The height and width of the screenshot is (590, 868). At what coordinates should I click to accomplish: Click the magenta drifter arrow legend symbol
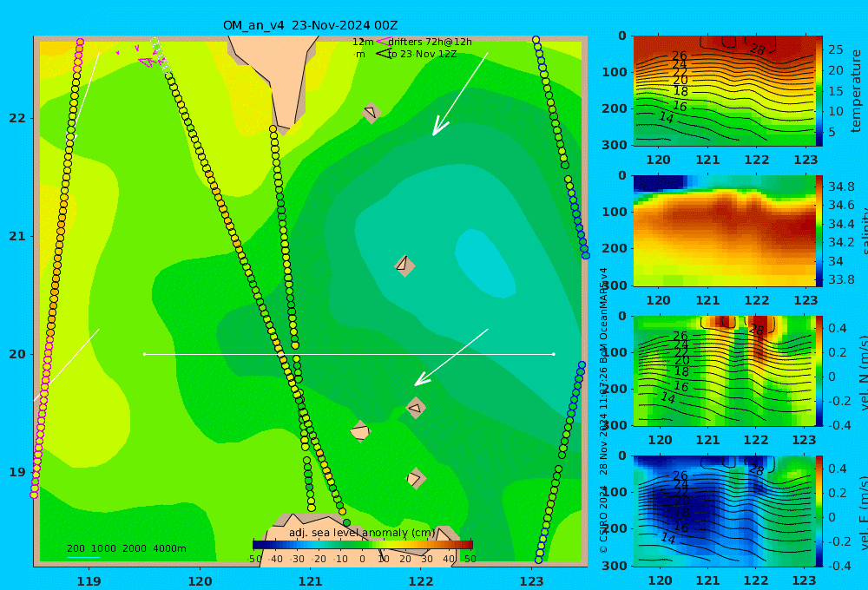click(382, 42)
